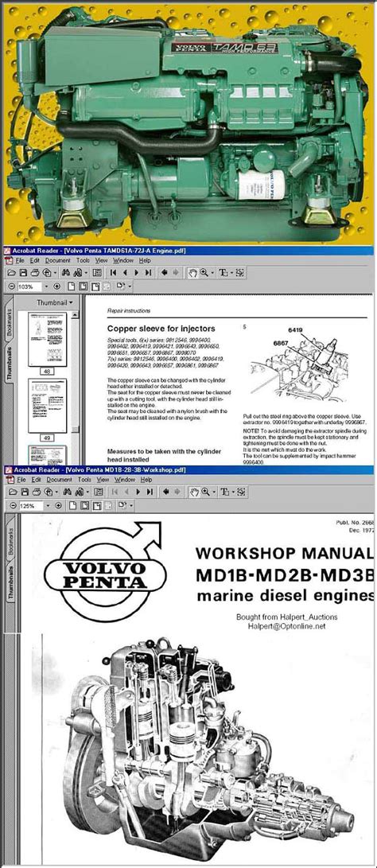Viewport: 377px width, 868px height.
Task: Select Zoom In magnifier tool in TAMD61A window
Action: point(204,272)
